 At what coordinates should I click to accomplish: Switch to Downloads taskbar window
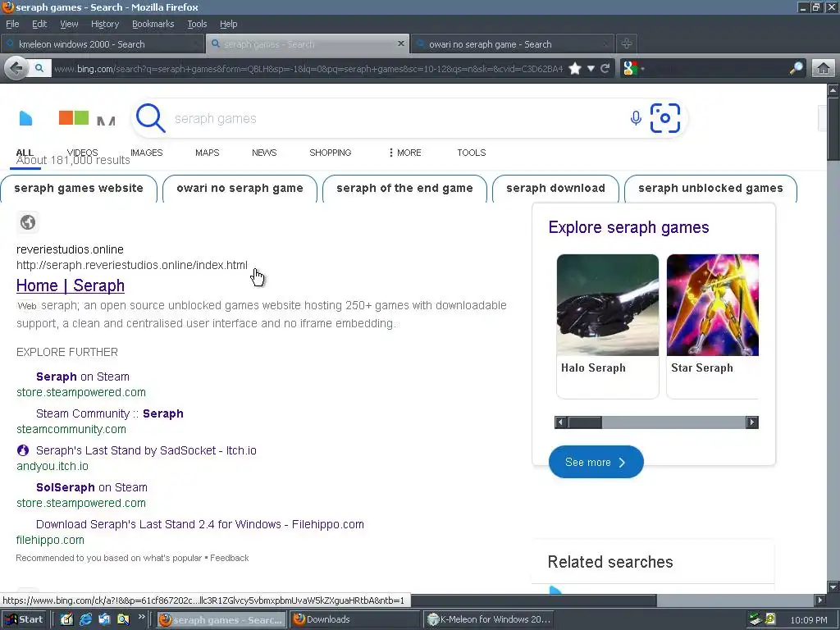[x=354, y=619]
